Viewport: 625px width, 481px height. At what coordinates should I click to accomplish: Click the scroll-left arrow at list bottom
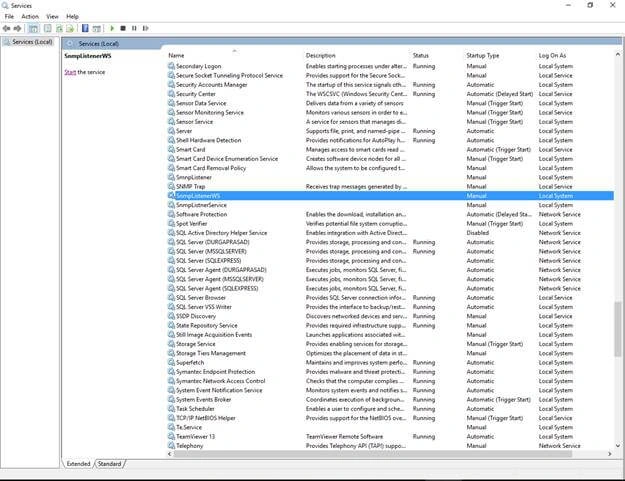[x=170, y=454]
